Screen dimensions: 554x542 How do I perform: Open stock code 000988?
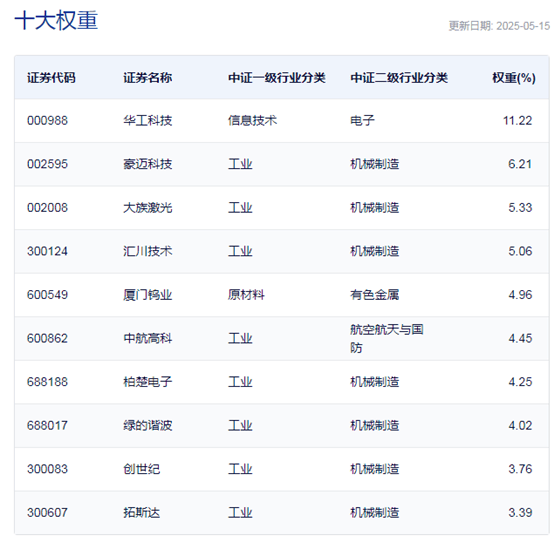47,121
